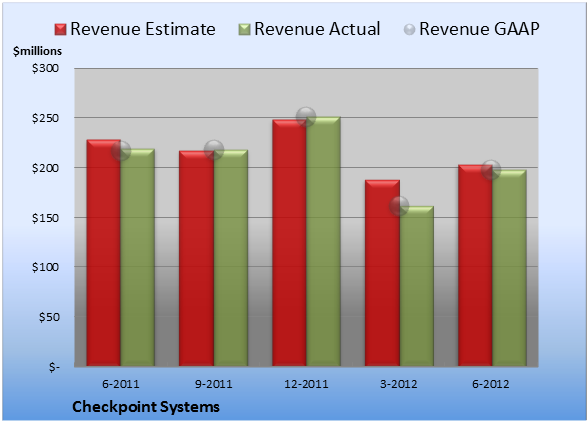Click the '9-2011' x-axis label
This screenshot has width=588, height=422.
coord(214,384)
